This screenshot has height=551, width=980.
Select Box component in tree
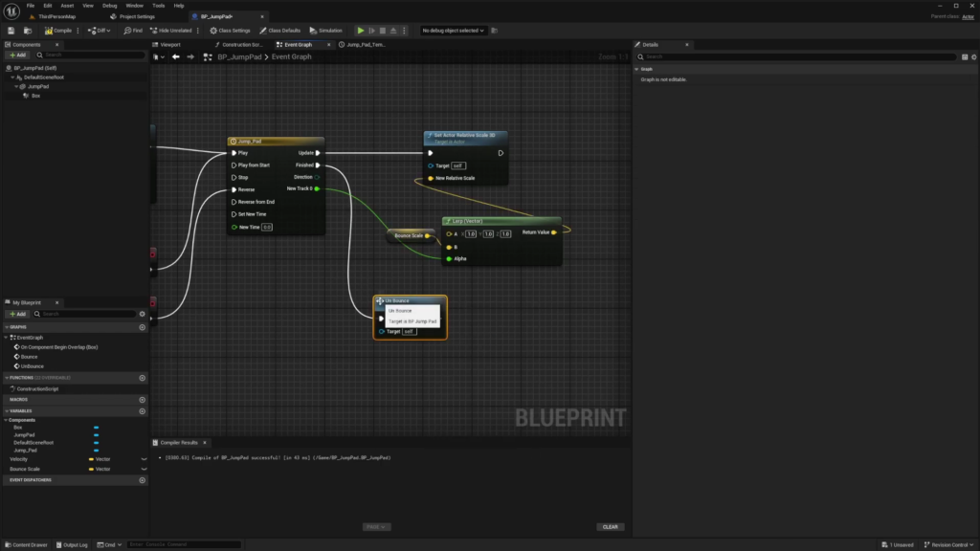35,96
